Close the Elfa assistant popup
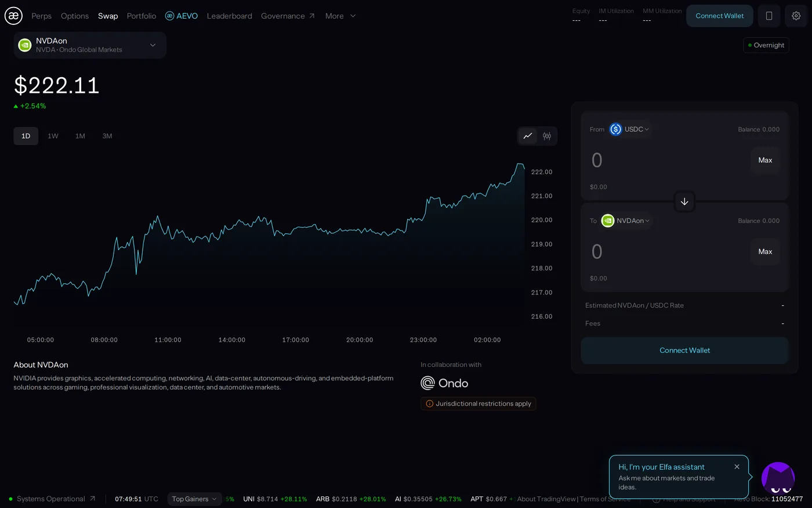 coord(737,467)
